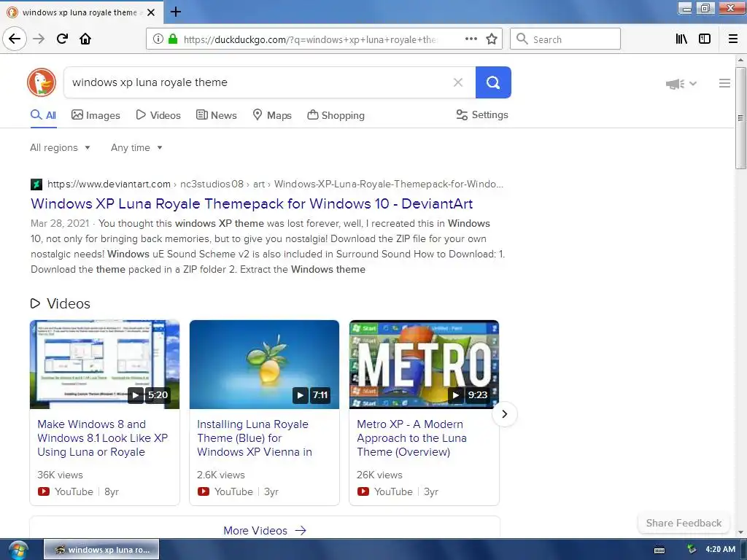Click the DeviantArt favicon in result
747x560 pixels.
(36, 184)
